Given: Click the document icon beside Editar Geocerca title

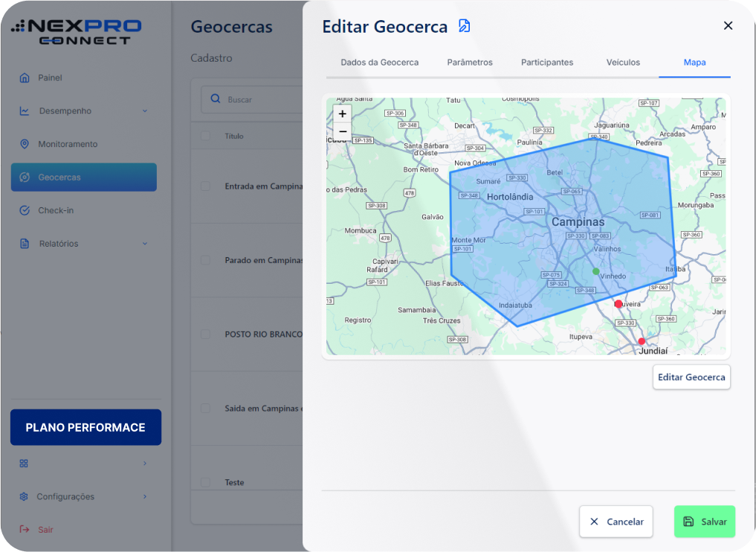Looking at the screenshot, I should coord(464,27).
